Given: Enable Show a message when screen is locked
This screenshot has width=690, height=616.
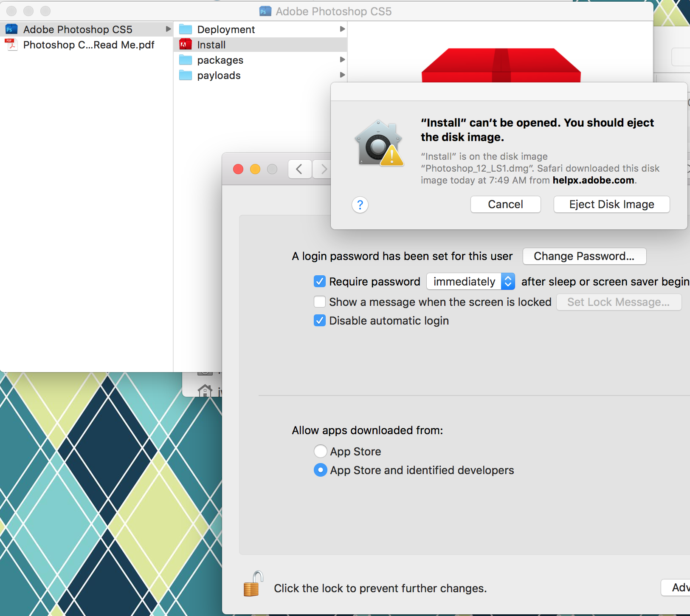Looking at the screenshot, I should tap(320, 302).
